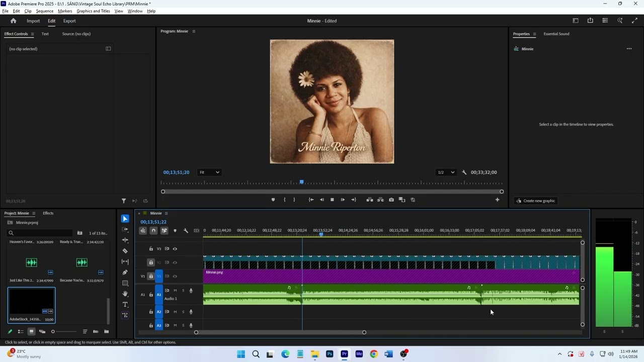
Task: Click the remix tool below Type tool
Action: point(125,315)
